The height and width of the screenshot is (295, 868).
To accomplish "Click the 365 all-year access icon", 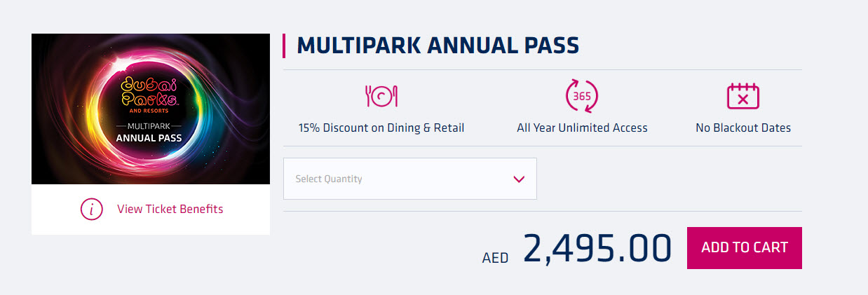I will pos(582,97).
